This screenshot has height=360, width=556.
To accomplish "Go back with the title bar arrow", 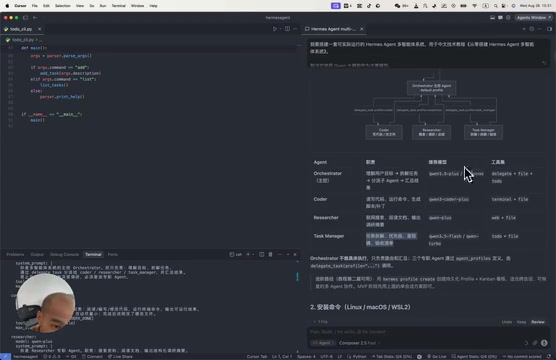I will point(35,17).
